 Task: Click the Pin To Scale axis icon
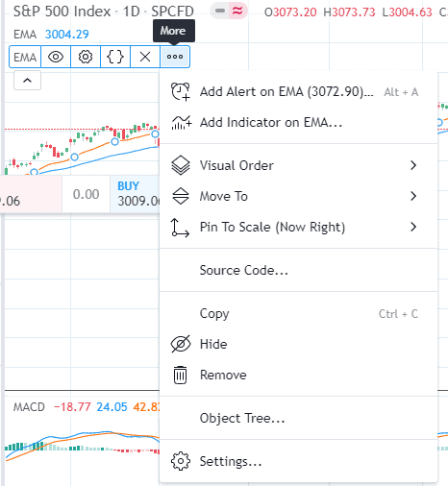point(180,228)
